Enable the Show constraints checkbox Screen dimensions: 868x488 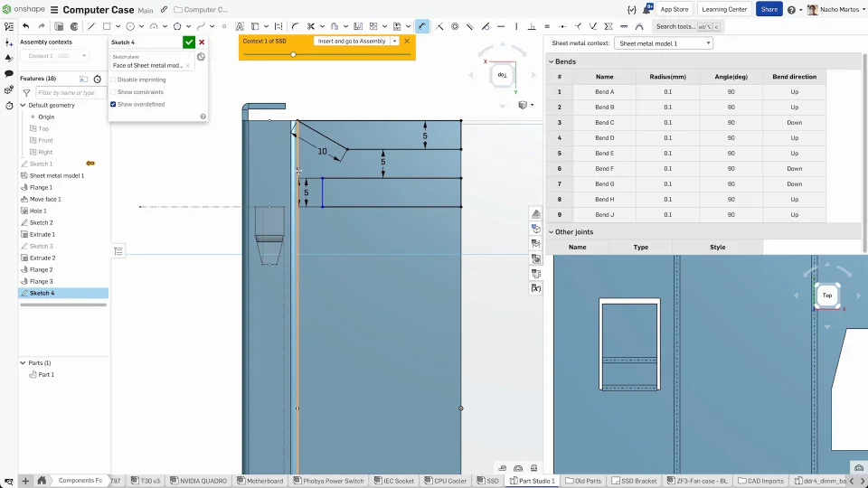tap(113, 92)
